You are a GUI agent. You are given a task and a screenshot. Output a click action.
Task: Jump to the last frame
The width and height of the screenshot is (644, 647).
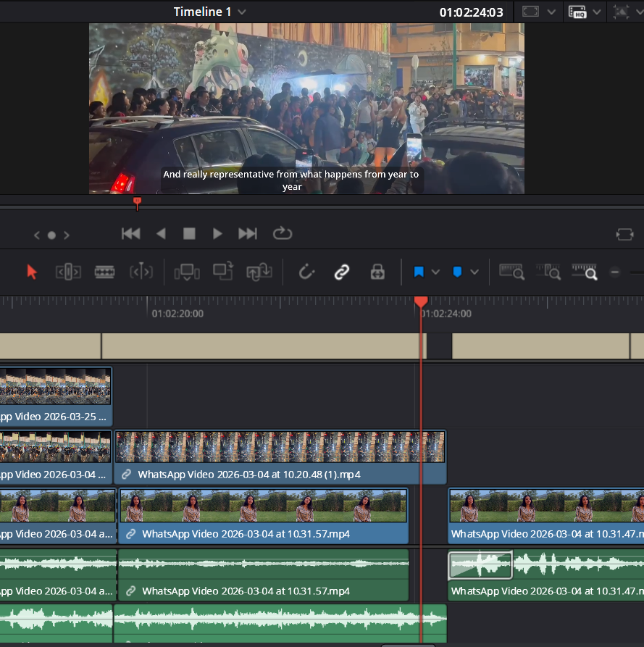248,233
